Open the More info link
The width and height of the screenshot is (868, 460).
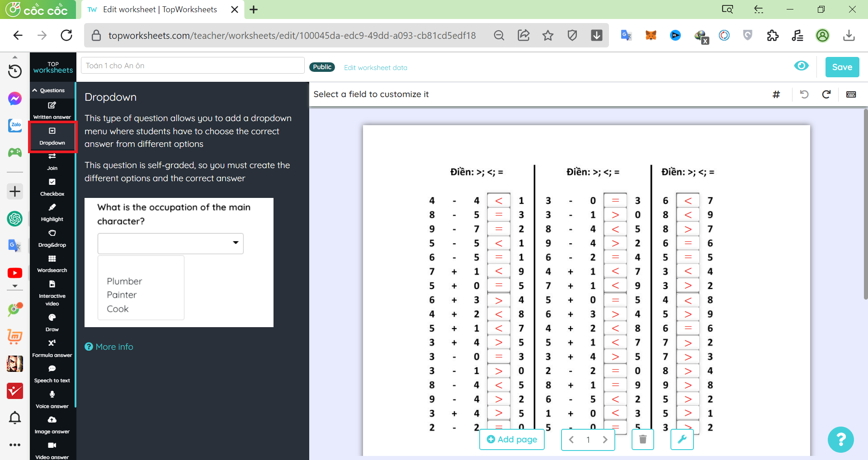coord(109,347)
